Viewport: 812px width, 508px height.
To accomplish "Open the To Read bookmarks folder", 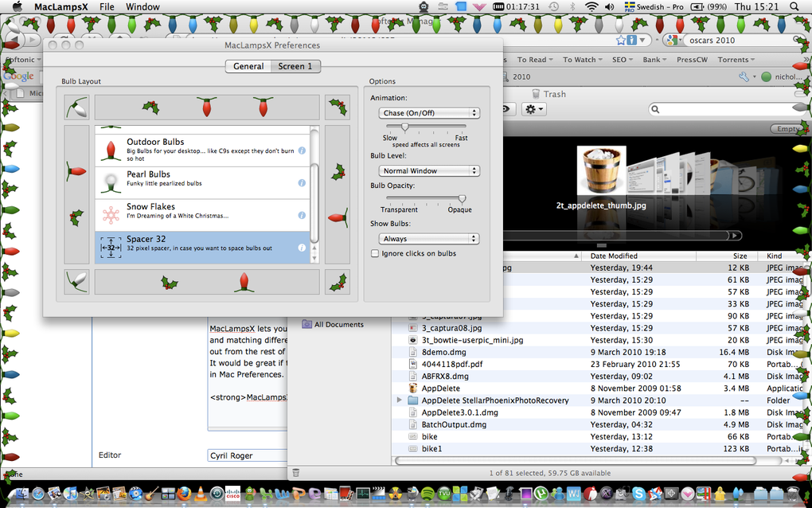I will (534, 60).
